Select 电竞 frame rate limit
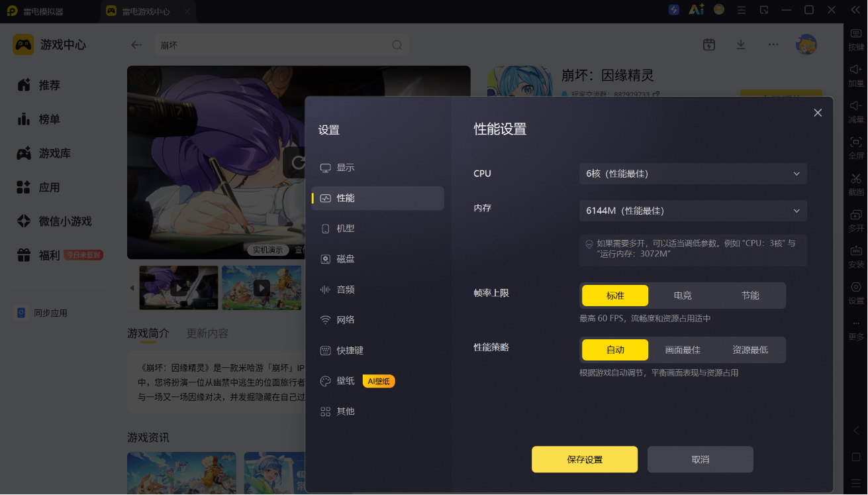This screenshot has width=868, height=495. pyautogui.click(x=683, y=296)
